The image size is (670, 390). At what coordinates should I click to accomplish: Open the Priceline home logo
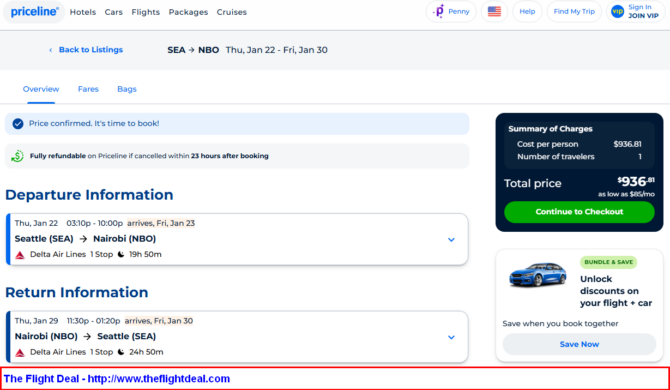(x=35, y=12)
